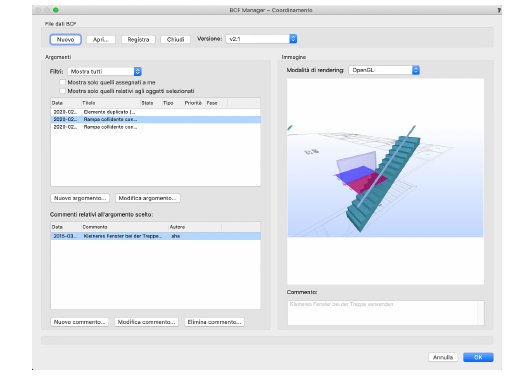The width and height of the screenshot is (528, 383).
Task: Expand the Filtri Mostra tutti dropdown
Action: click(x=104, y=71)
